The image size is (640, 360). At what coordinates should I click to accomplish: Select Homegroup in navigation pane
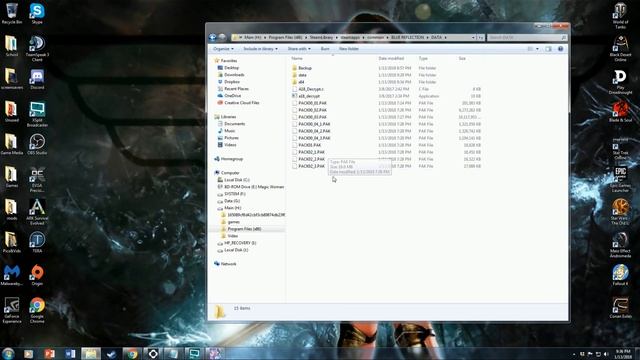pyautogui.click(x=232, y=159)
